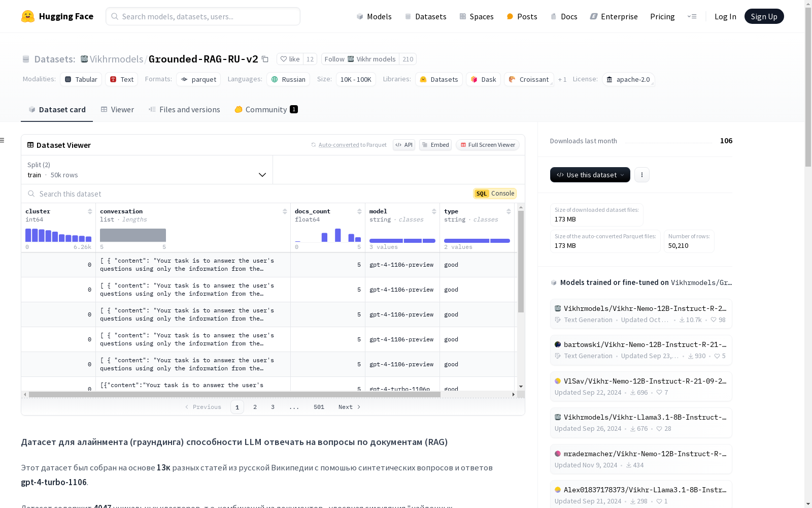Open the API button in Dataset Viewer

pyautogui.click(x=404, y=145)
